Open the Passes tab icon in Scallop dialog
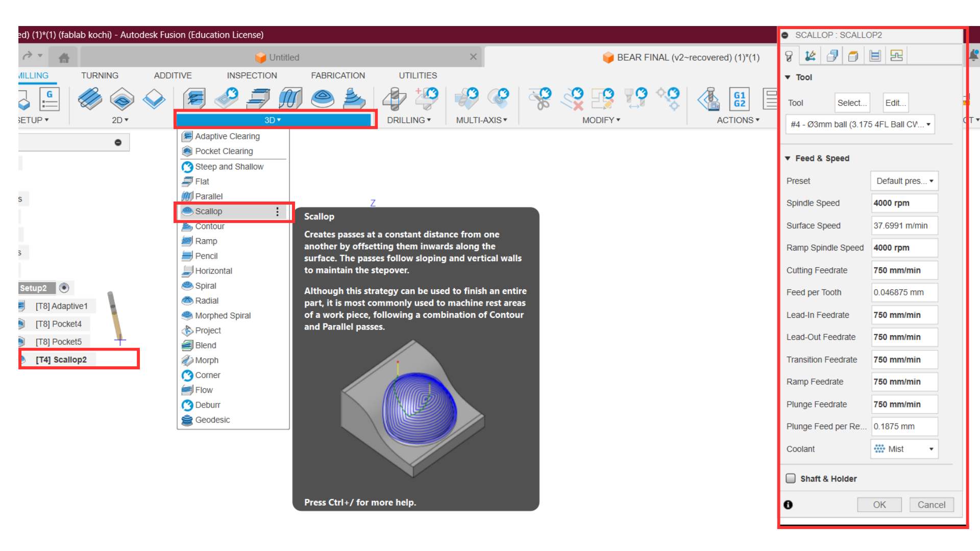 [875, 56]
